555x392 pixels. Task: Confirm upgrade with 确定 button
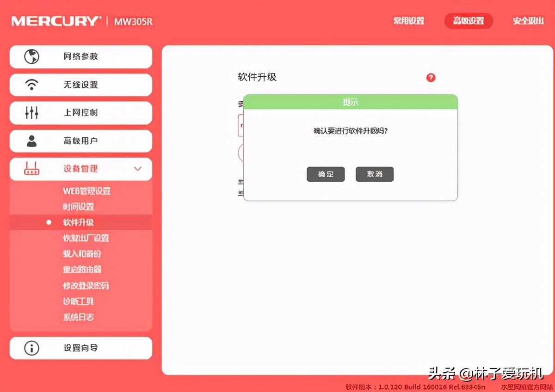[x=326, y=174]
